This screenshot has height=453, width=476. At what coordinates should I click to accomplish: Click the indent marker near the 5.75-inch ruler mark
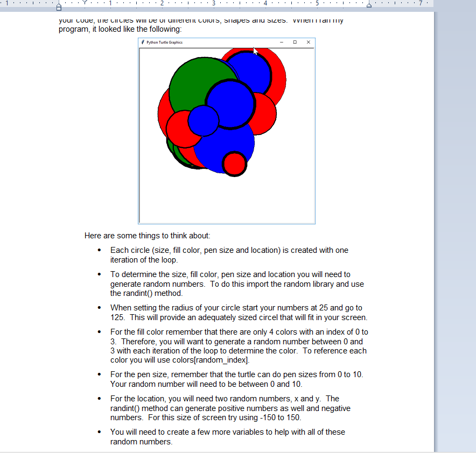click(368, 5)
